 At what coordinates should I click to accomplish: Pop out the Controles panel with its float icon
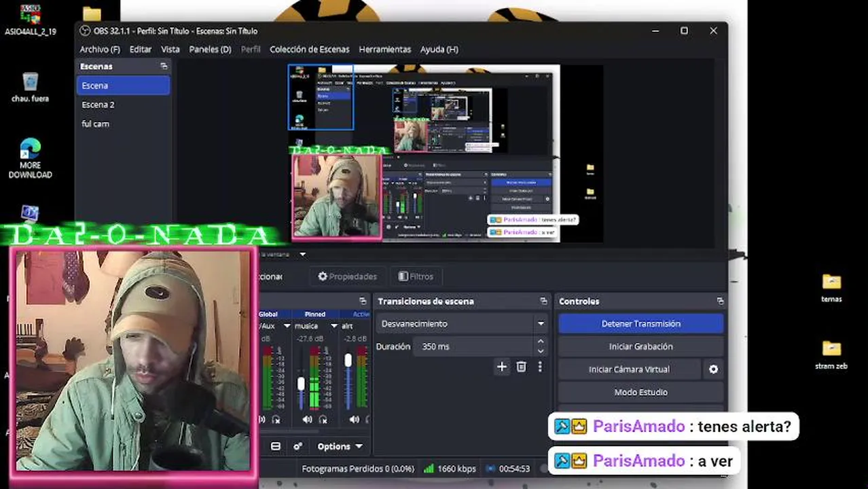coord(720,301)
